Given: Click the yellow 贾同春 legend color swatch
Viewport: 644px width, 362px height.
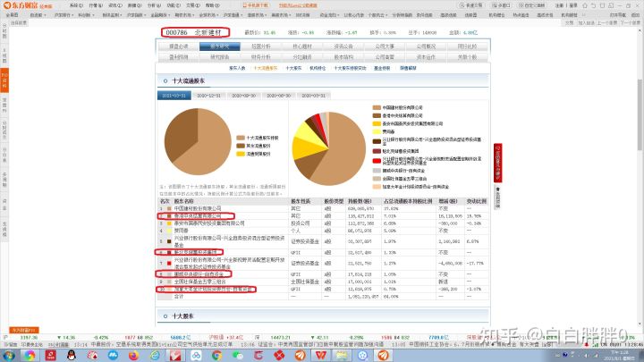Looking at the screenshot, I should coord(377,131).
